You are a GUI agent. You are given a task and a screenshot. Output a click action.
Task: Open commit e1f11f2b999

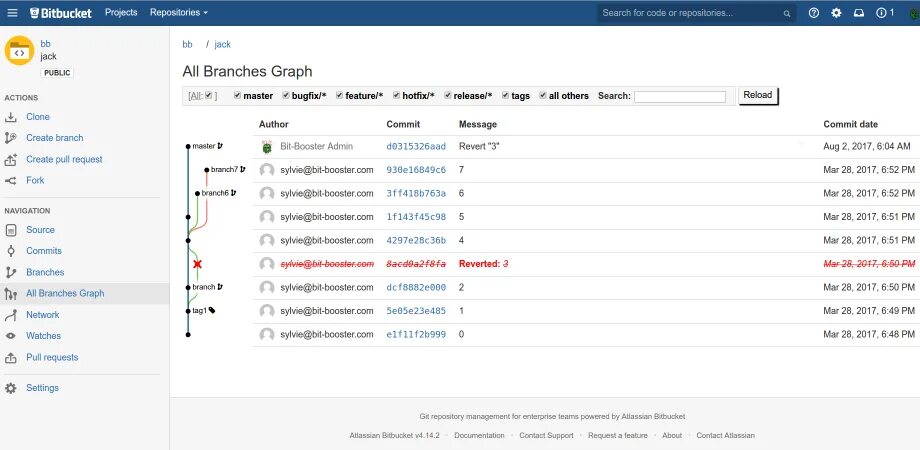click(x=416, y=334)
